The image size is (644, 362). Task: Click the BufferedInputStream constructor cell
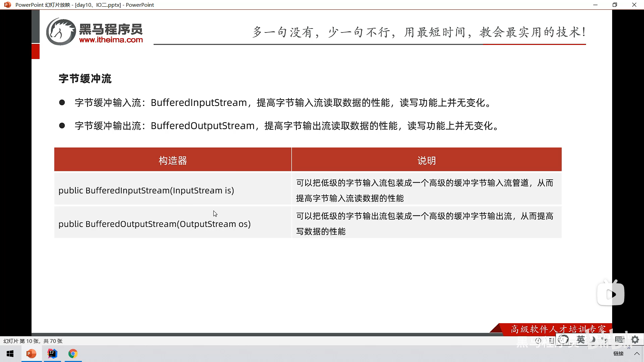tap(146, 190)
